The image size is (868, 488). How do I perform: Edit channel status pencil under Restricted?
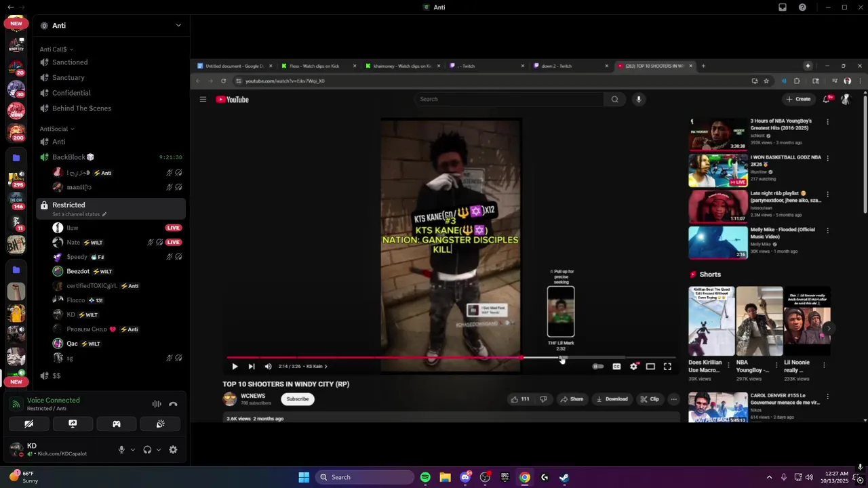point(104,214)
